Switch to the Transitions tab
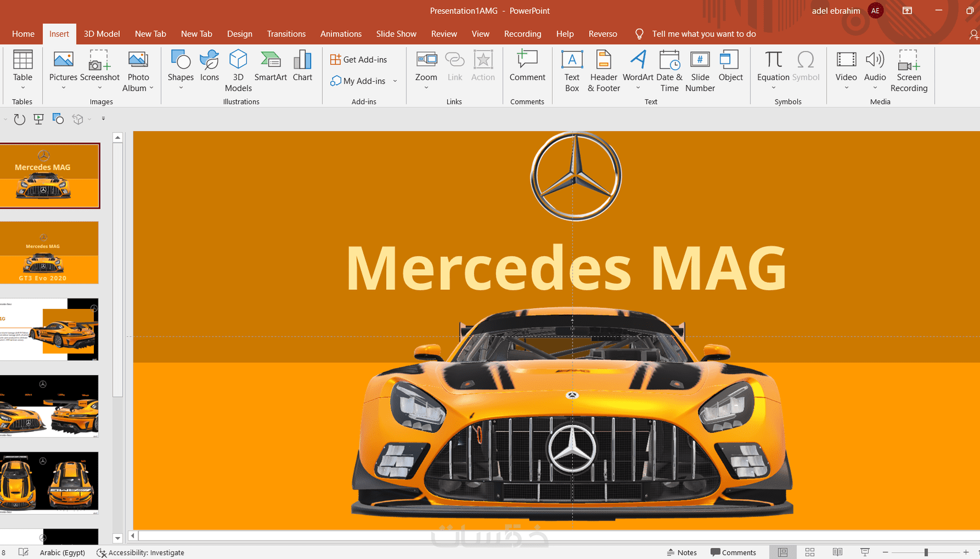 [287, 34]
